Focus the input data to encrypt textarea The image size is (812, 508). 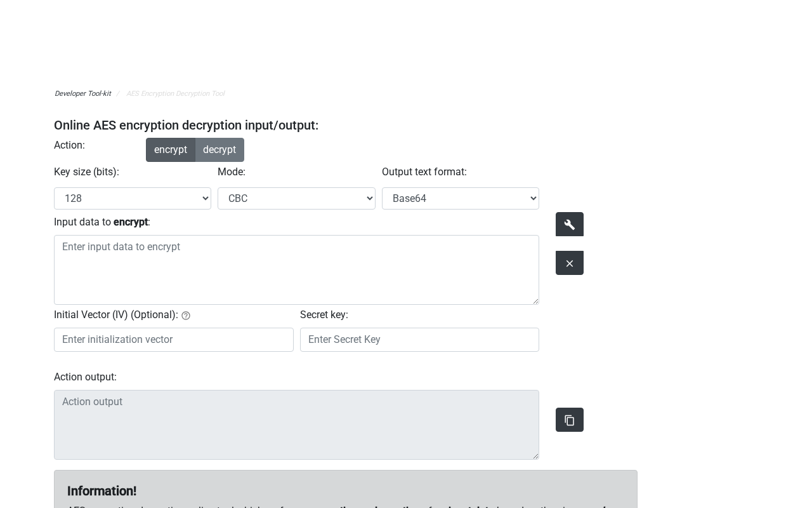[296, 269]
